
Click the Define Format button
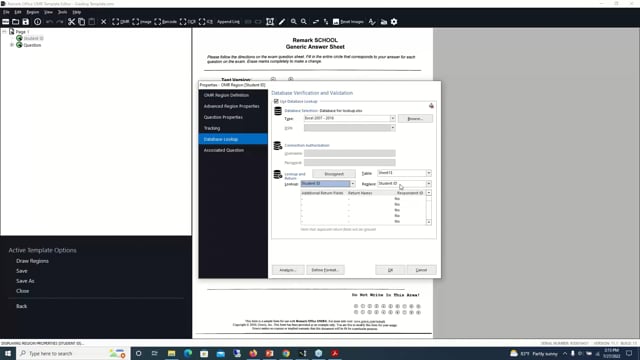(x=325, y=270)
